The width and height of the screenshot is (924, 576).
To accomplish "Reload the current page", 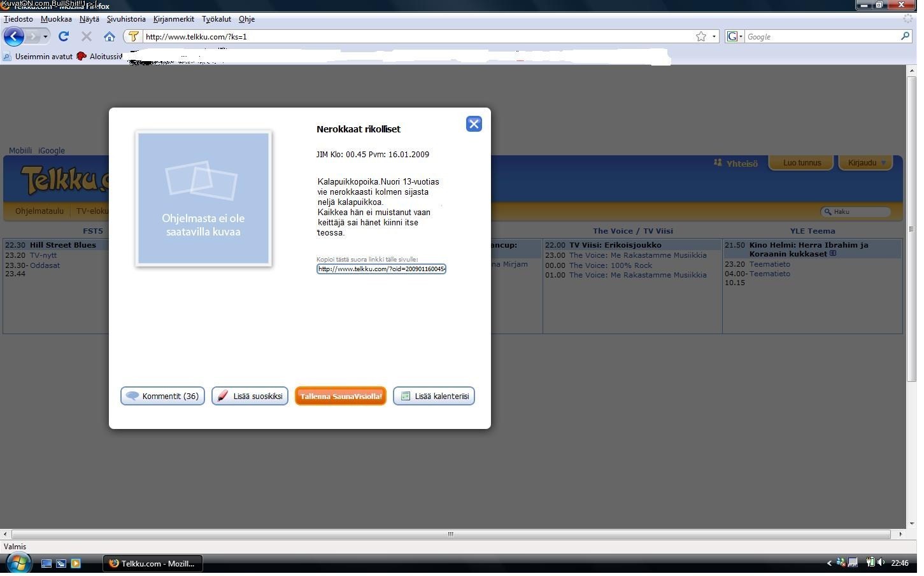I will pos(64,36).
